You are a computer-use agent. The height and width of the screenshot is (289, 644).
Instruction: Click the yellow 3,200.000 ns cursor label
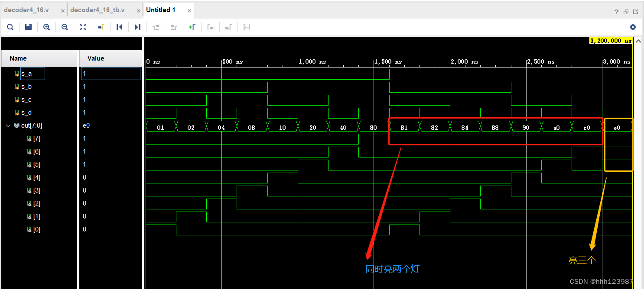coord(611,41)
